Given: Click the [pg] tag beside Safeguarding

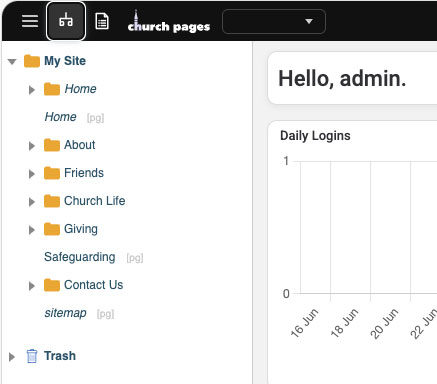Looking at the screenshot, I should pos(135,258).
